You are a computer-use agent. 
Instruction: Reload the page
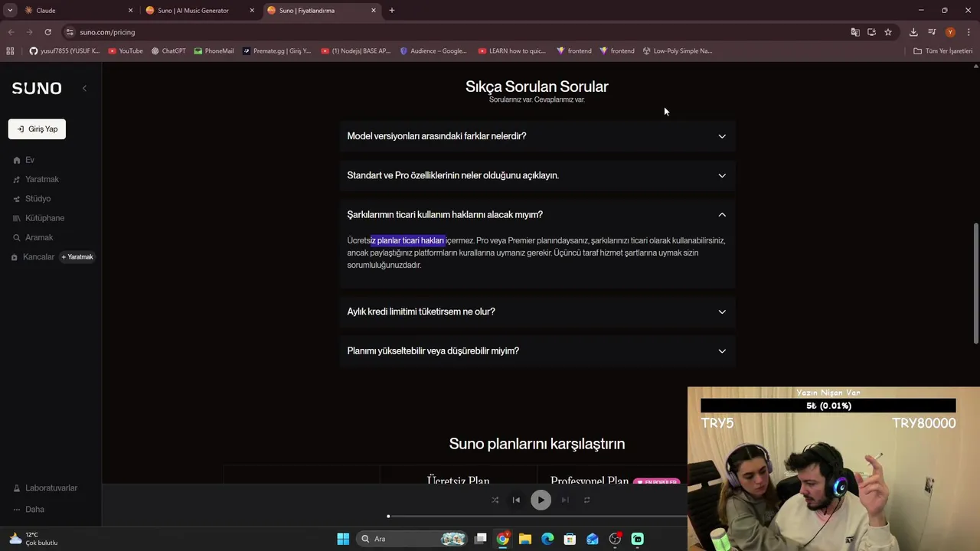pos(47,32)
